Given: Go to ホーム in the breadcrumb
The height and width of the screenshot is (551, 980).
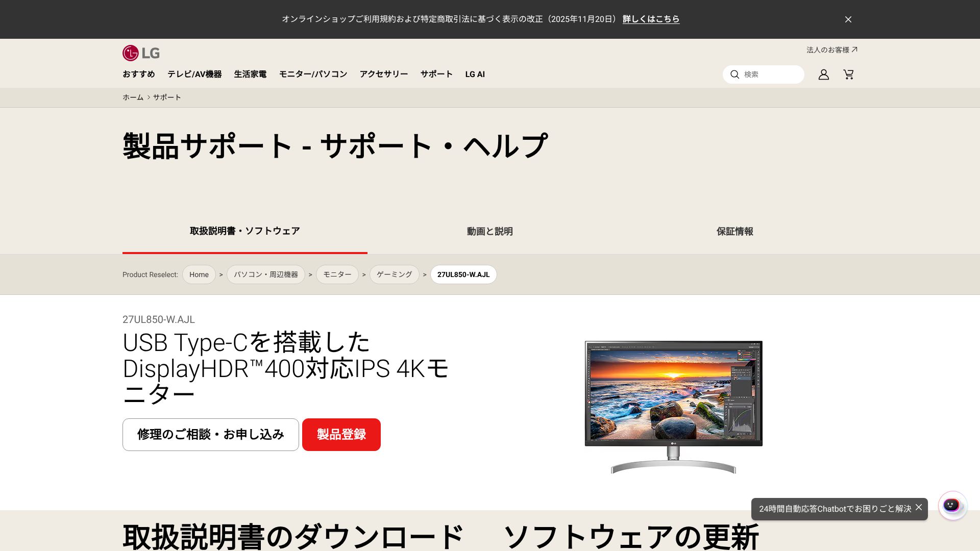Looking at the screenshot, I should click(x=133, y=97).
